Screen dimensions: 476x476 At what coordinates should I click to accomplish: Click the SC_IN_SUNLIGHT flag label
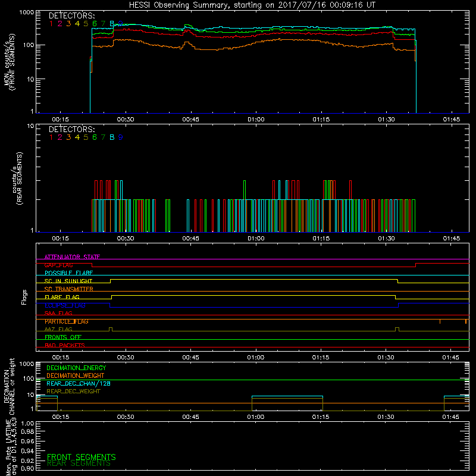click(x=68, y=281)
